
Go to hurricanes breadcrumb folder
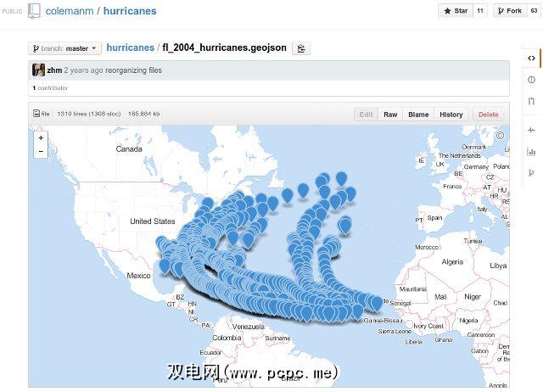pos(130,48)
